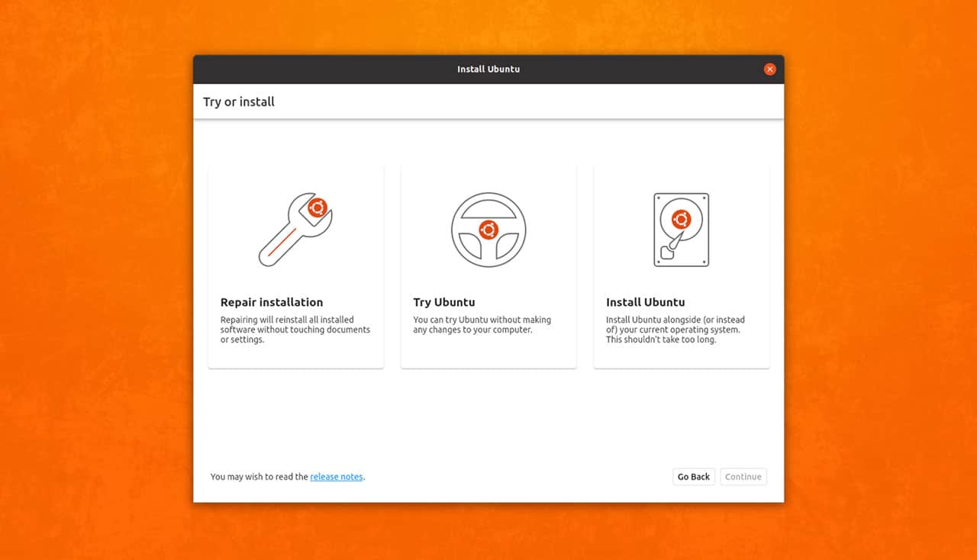Select the "Repair installation" heading

click(272, 302)
